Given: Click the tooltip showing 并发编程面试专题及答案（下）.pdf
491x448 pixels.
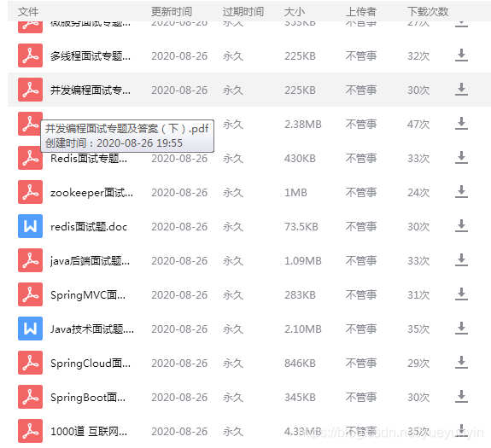Looking at the screenshot, I should (x=127, y=136).
